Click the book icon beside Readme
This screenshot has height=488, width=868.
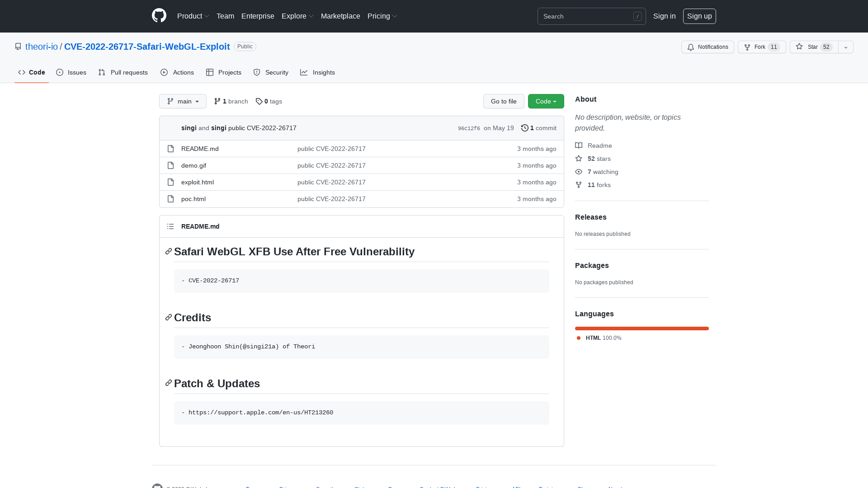(579, 145)
